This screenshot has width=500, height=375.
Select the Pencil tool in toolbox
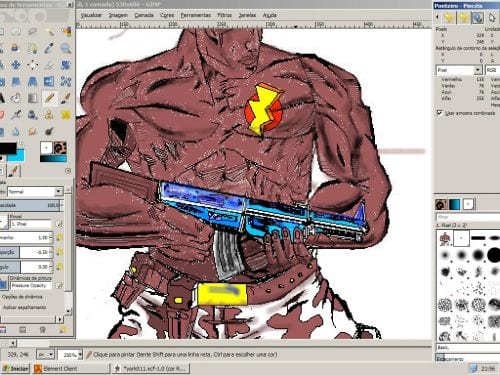(49, 98)
